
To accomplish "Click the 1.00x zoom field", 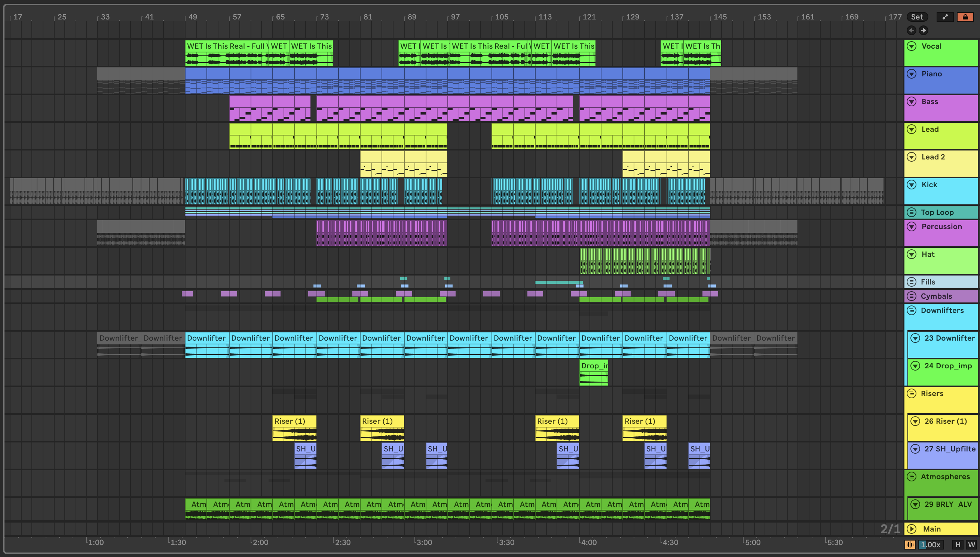I will coord(930,544).
